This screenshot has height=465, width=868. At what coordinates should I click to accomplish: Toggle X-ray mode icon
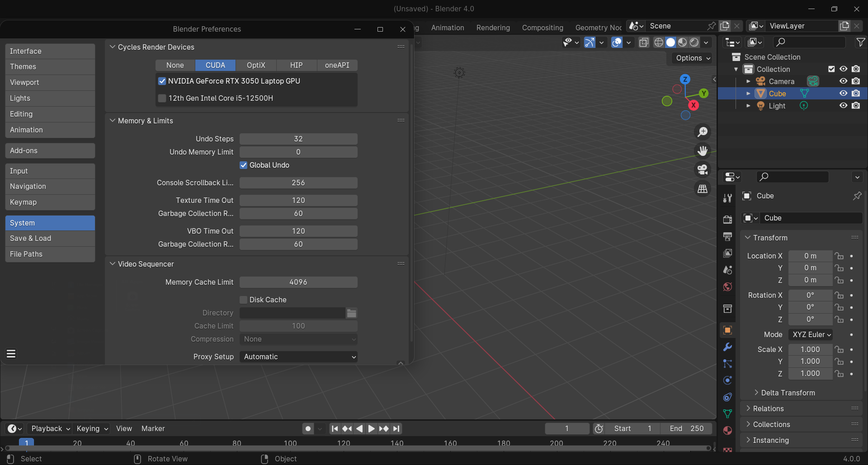point(644,42)
